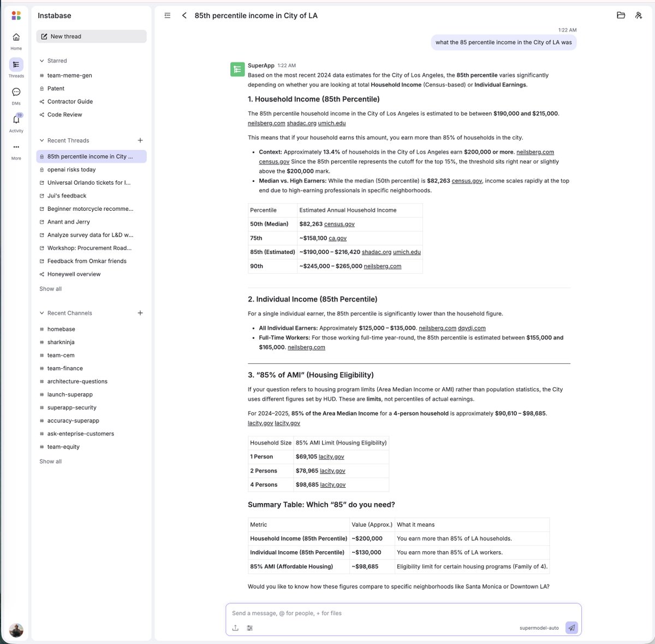Open Threads in the left rail
Screen dimensions: 655x644
point(16,68)
